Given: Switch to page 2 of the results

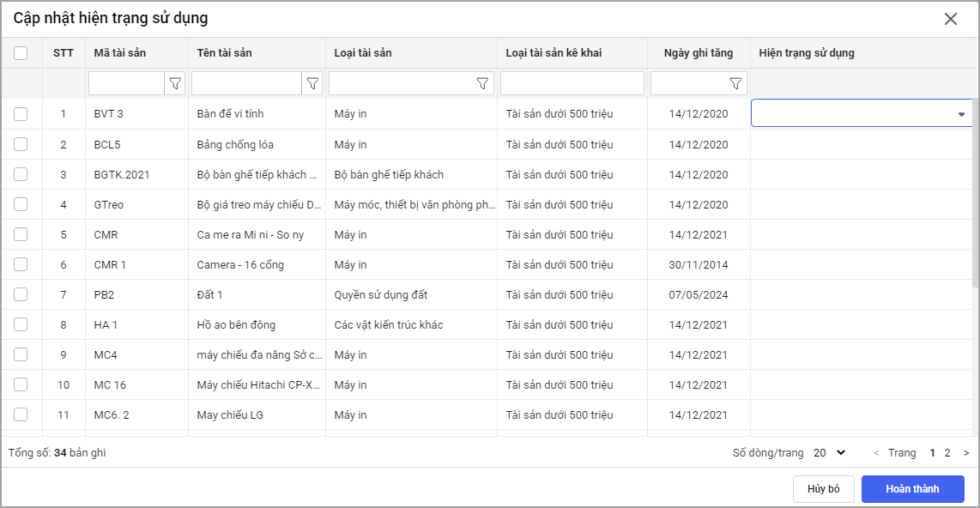Looking at the screenshot, I should [x=947, y=452].
